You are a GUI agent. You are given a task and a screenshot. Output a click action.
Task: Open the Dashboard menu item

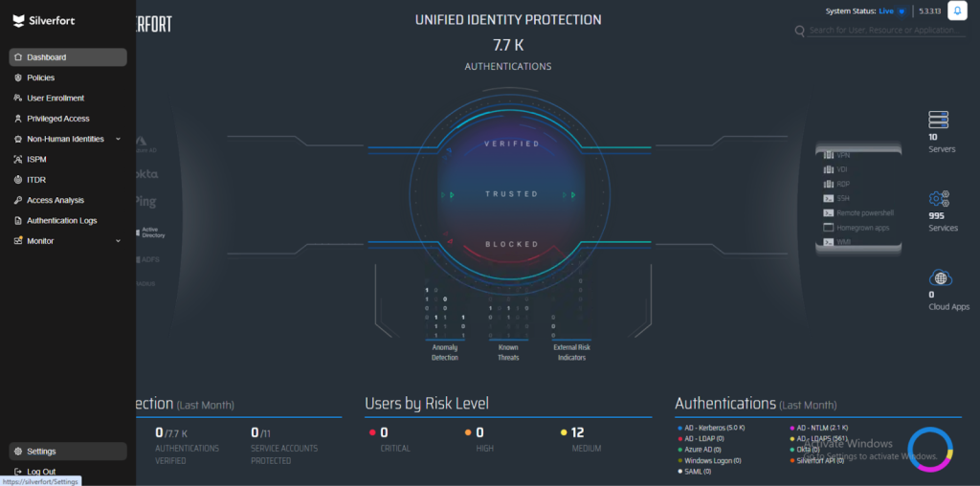[68, 57]
